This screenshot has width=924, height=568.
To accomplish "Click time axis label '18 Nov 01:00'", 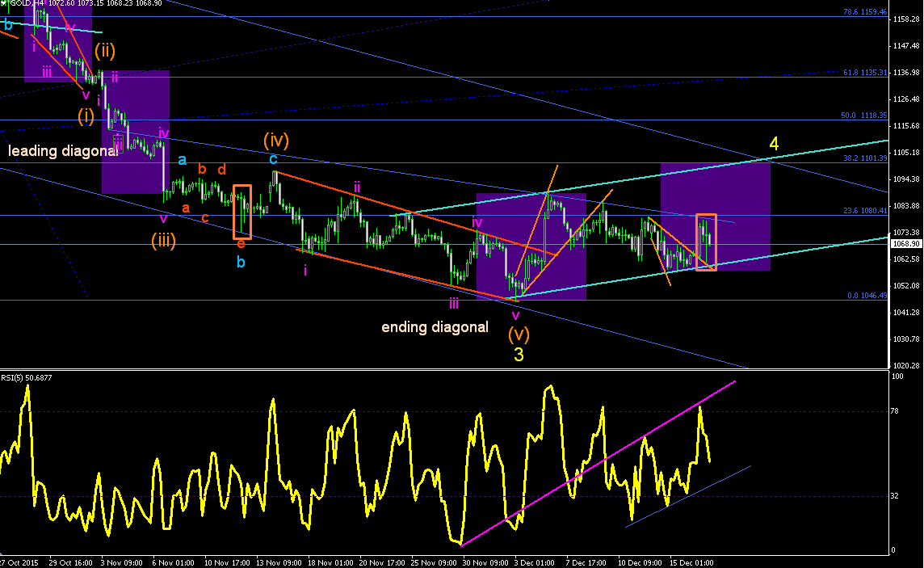I will tap(330, 562).
